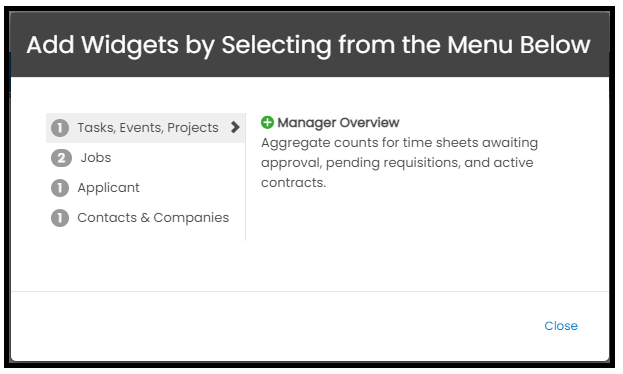Click the number 2 badge beside Jobs
The image size is (623, 374).
point(61,158)
